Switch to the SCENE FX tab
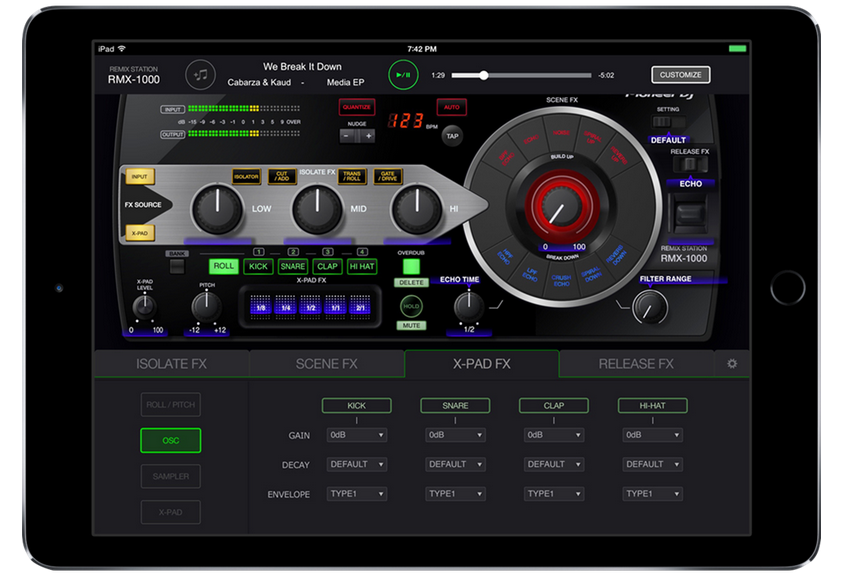 326,364
